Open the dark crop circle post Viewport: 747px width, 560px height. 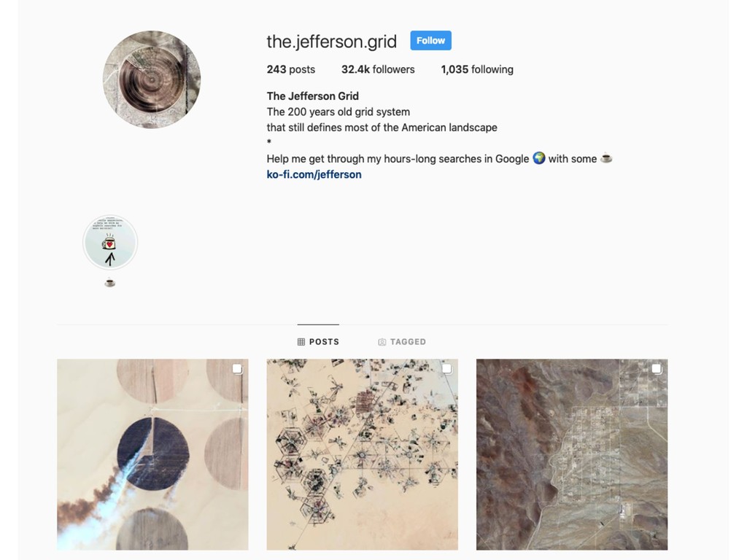[152, 454]
